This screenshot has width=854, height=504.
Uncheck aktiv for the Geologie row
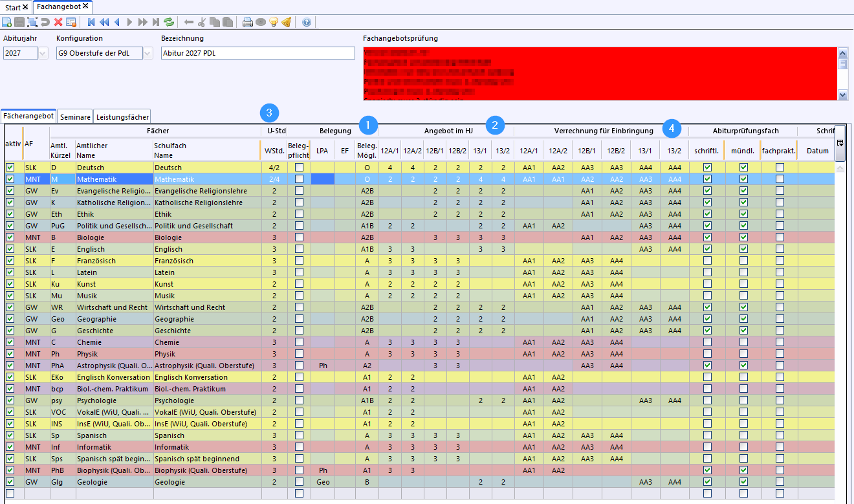click(x=10, y=482)
